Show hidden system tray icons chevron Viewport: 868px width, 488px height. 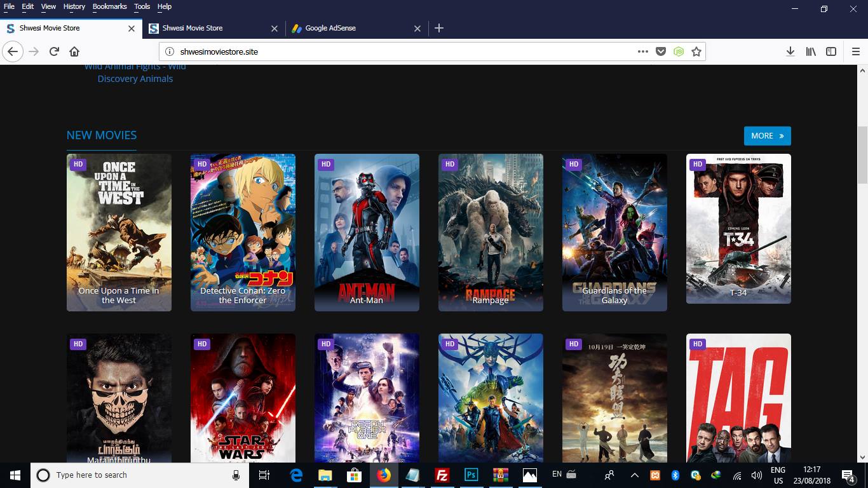coord(634,475)
